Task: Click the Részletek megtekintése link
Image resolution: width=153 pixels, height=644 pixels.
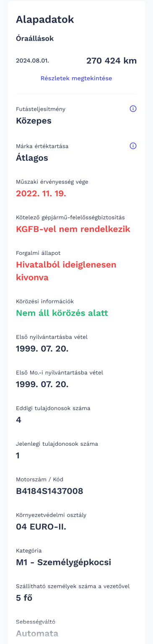Action: [76, 78]
